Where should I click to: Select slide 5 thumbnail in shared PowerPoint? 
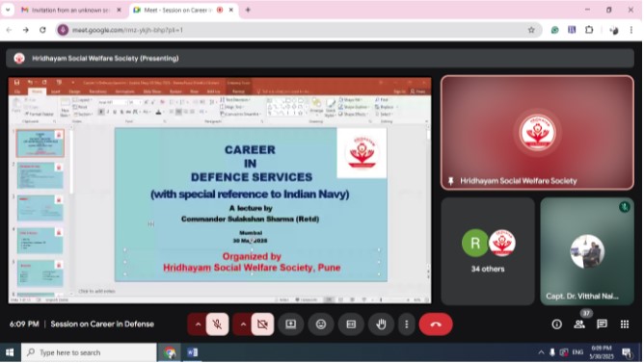40,272
